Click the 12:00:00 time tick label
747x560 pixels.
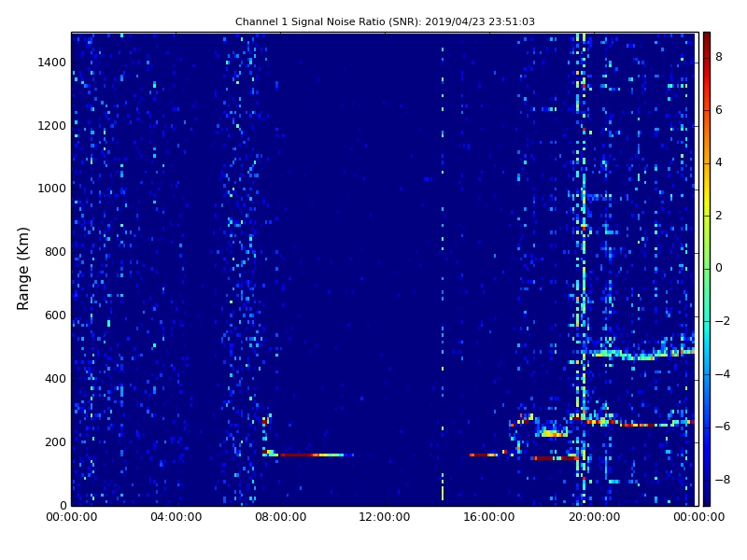point(385,517)
